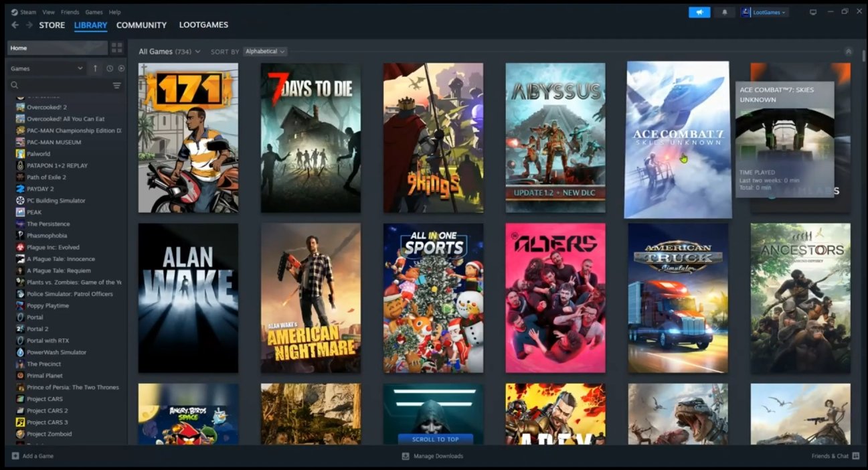Click the Palworld game icon
Screen dimensions: 868x470
[21, 154]
